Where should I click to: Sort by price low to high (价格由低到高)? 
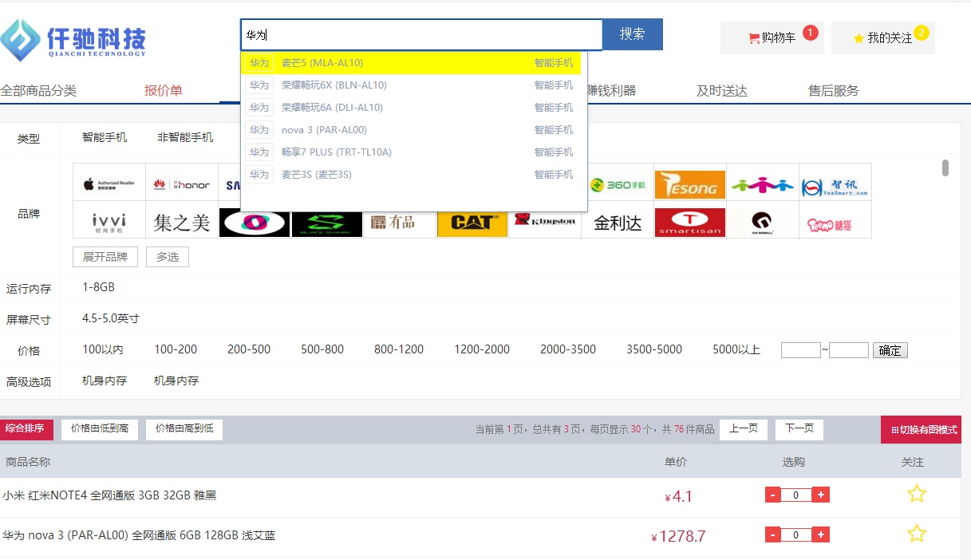(x=100, y=429)
